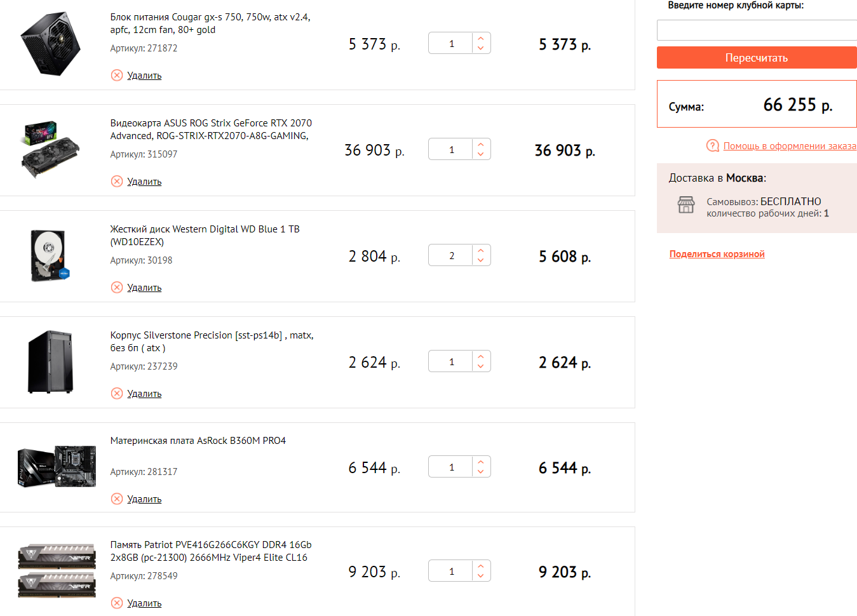This screenshot has width=857, height=616.
Task: Decrease quantity of WD Blue hard drive
Action: click(x=481, y=260)
